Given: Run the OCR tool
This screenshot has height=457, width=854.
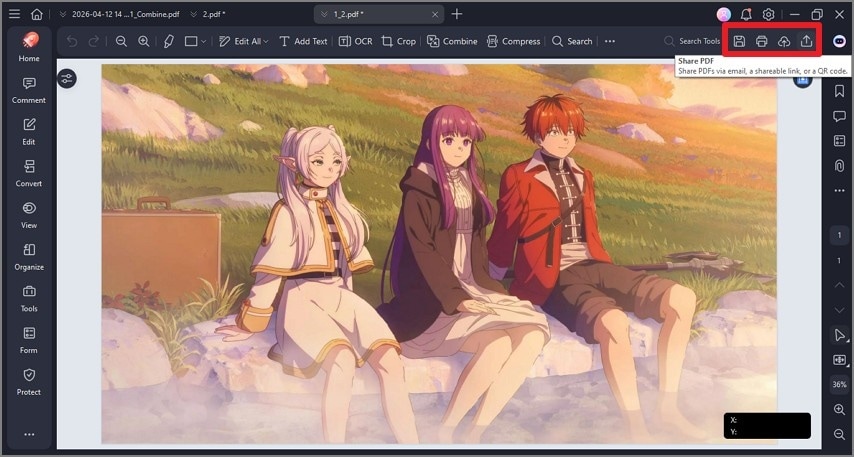Looking at the screenshot, I should [x=356, y=41].
